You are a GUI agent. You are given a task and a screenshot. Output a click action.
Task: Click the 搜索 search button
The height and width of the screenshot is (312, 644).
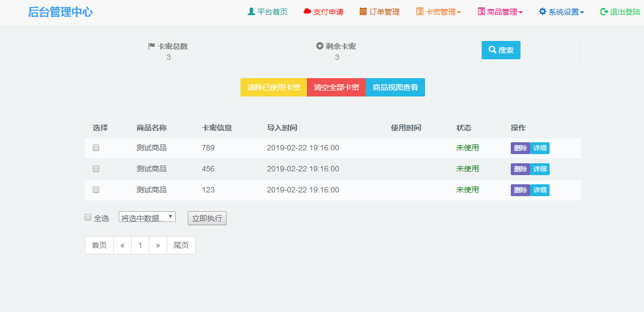coord(501,50)
